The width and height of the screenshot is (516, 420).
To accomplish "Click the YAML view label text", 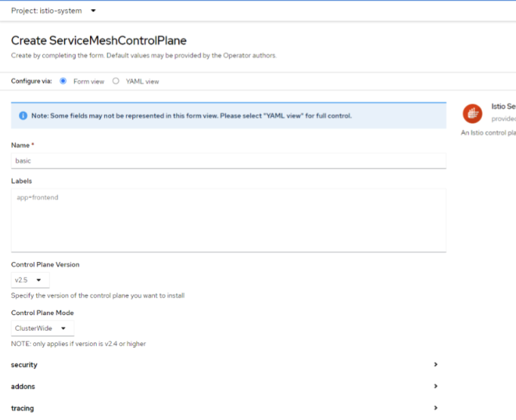I will [x=141, y=82].
